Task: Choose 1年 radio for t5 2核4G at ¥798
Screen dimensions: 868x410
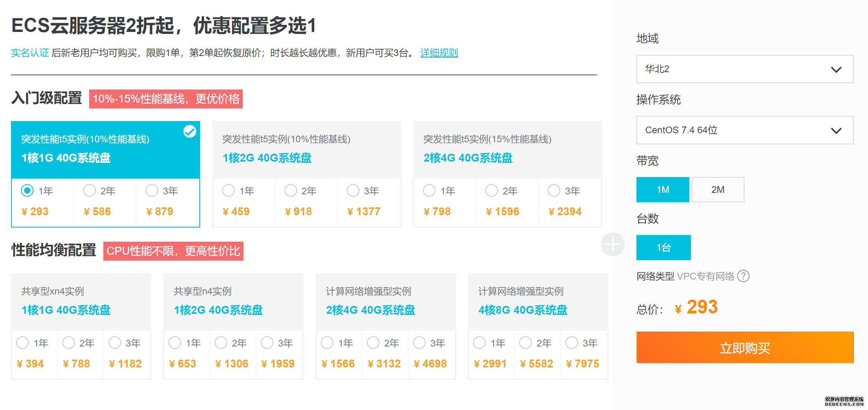Action: [x=429, y=191]
